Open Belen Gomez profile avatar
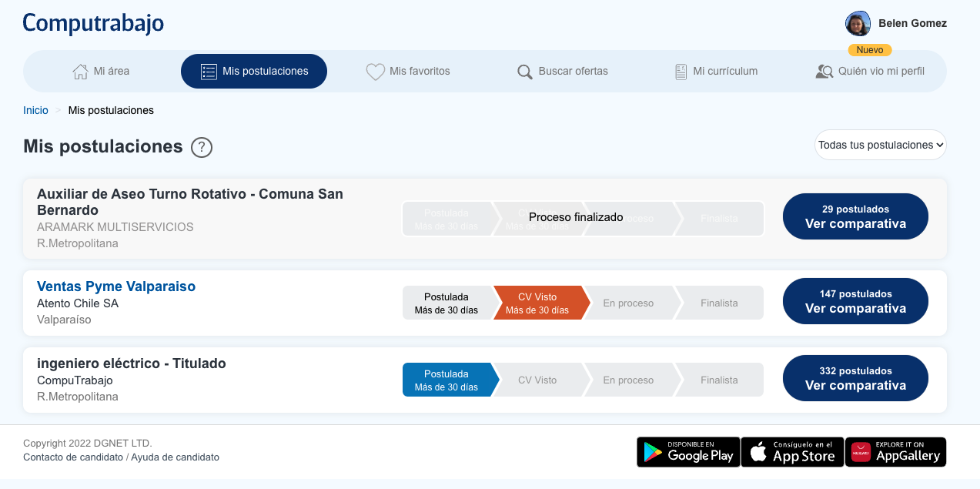 [858, 24]
